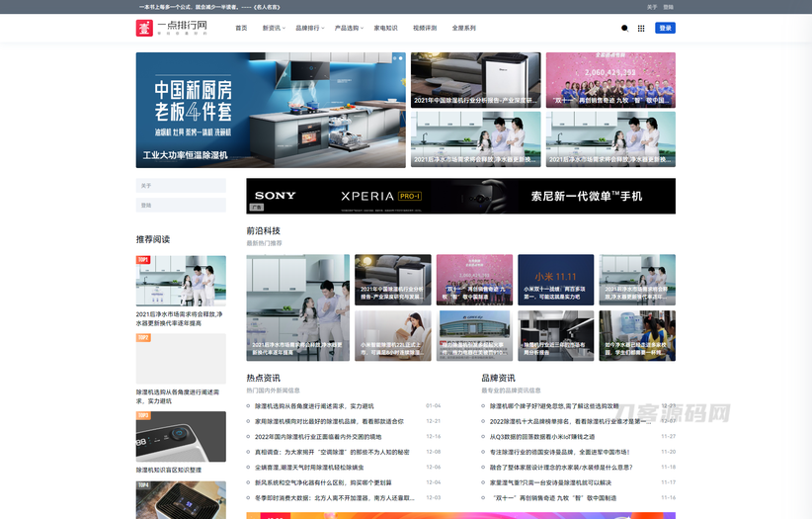Go to the 首页 nav item
Screen dimensions: 812x519
pos(241,29)
